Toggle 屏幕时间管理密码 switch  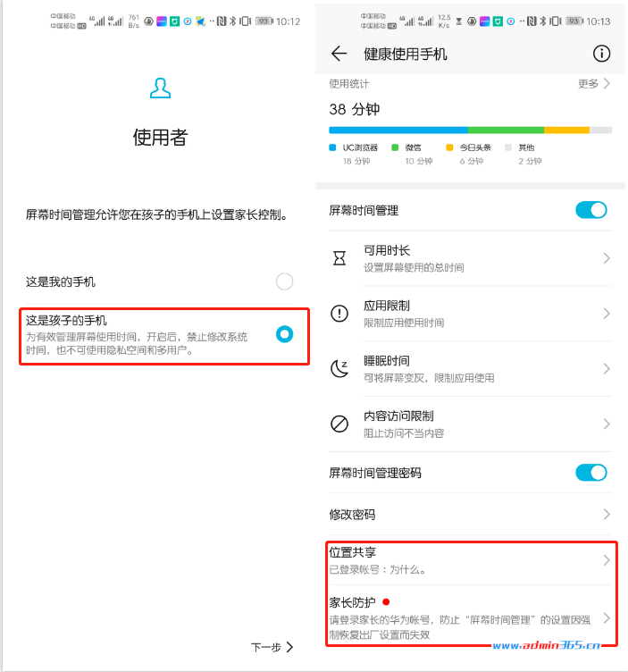(591, 473)
